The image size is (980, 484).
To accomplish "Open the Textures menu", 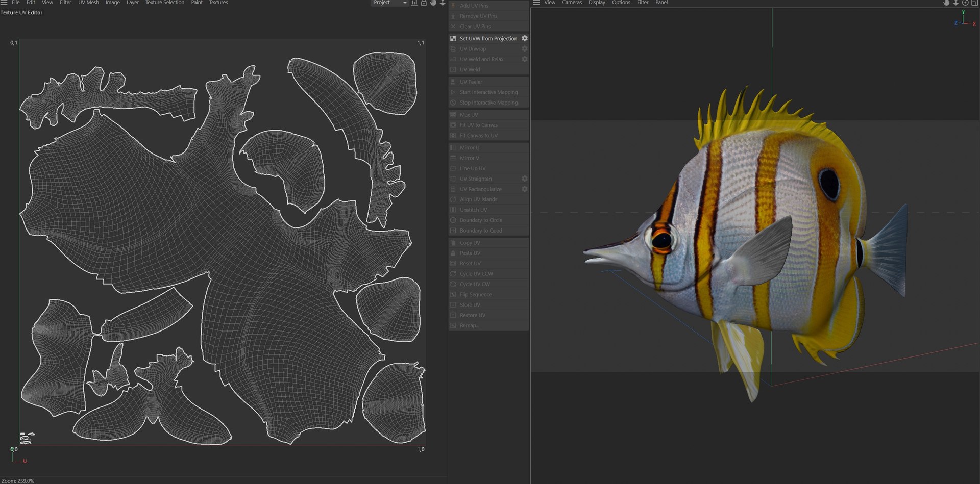I will (218, 3).
